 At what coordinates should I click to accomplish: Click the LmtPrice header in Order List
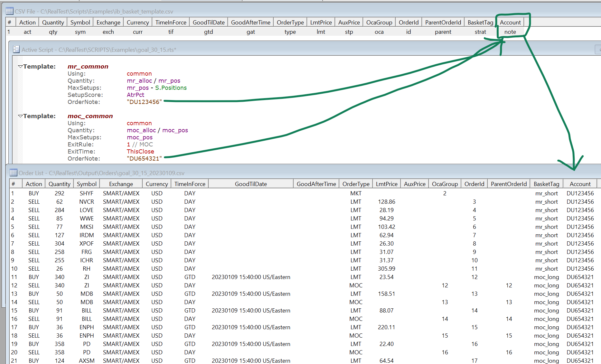tap(386, 184)
